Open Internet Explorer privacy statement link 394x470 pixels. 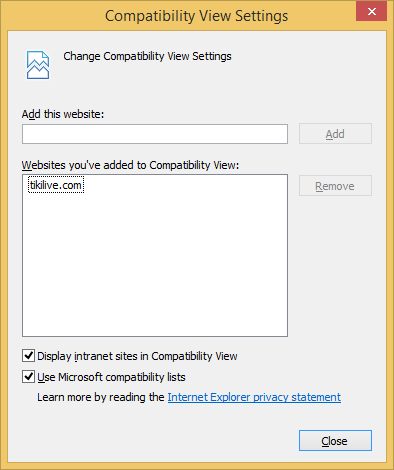tap(254, 397)
